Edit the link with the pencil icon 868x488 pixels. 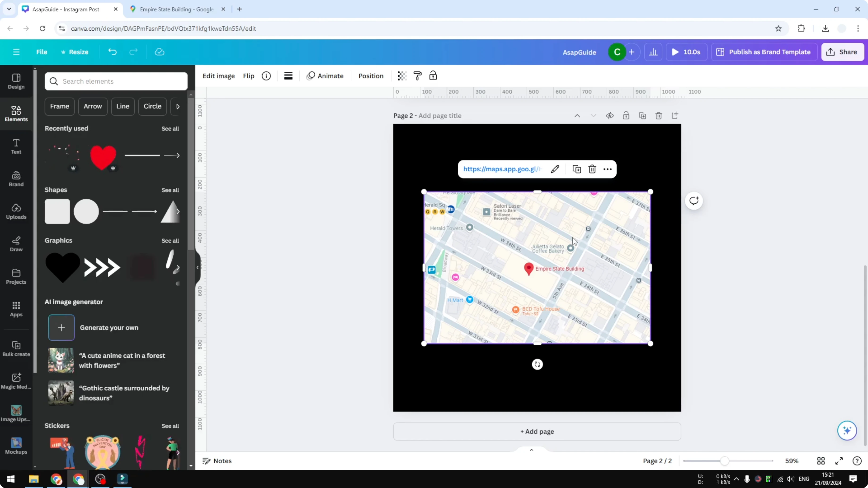555,169
